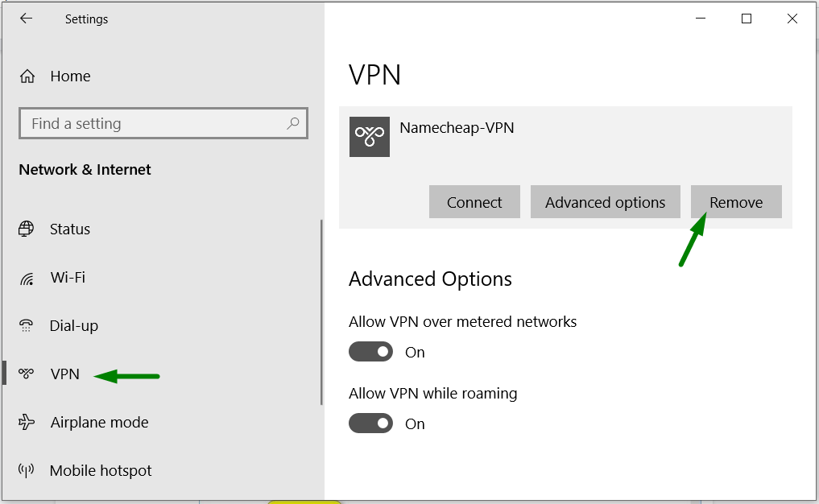Click the Advanced Options heading
Screen dimensions: 819x504
pyautogui.click(x=430, y=279)
